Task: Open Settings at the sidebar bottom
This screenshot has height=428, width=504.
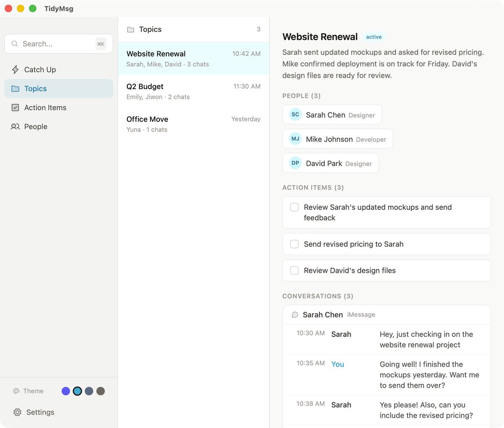Action: tap(59, 412)
